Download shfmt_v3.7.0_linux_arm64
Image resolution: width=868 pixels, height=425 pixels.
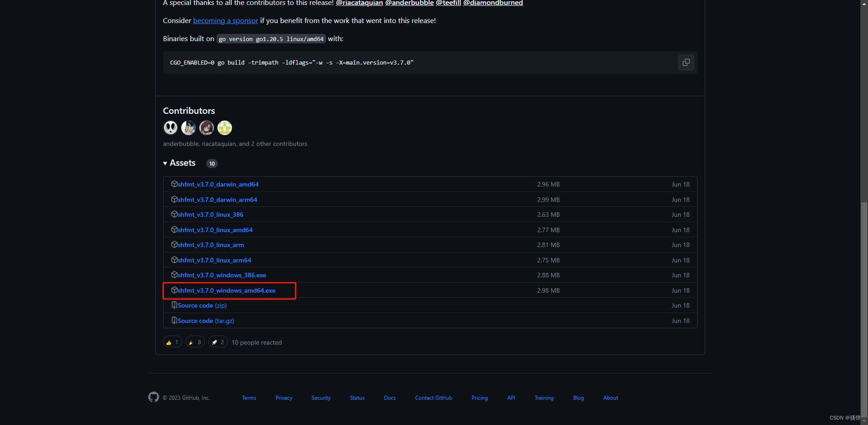click(x=214, y=260)
